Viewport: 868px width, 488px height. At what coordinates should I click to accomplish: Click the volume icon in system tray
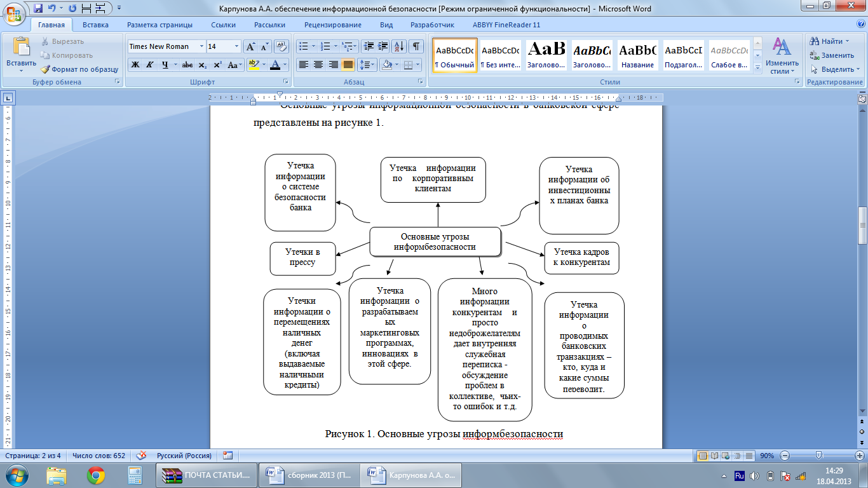[x=755, y=475]
